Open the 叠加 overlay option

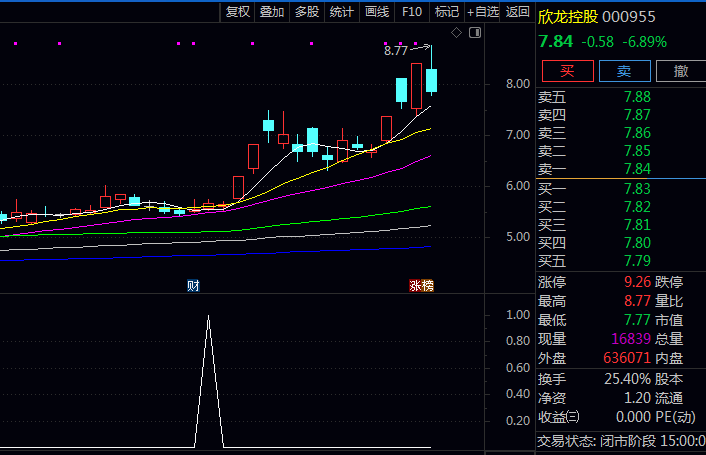[x=272, y=12]
